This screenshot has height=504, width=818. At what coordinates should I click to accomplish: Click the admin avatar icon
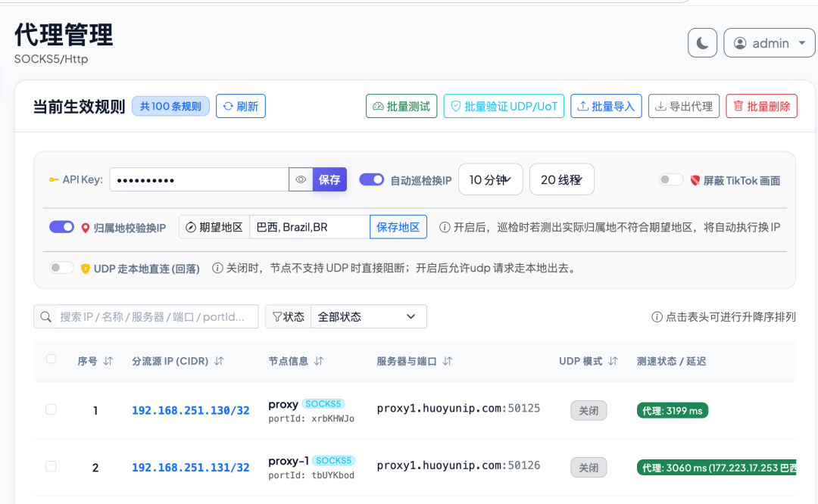pyautogui.click(x=740, y=43)
